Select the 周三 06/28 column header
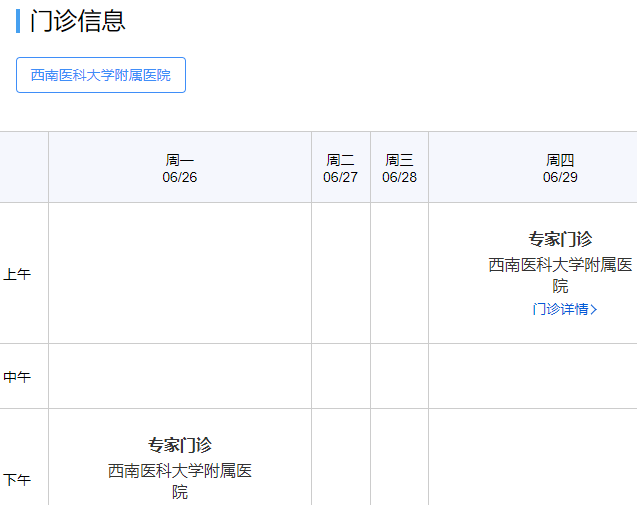This screenshot has height=505, width=637. [x=399, y=168]
